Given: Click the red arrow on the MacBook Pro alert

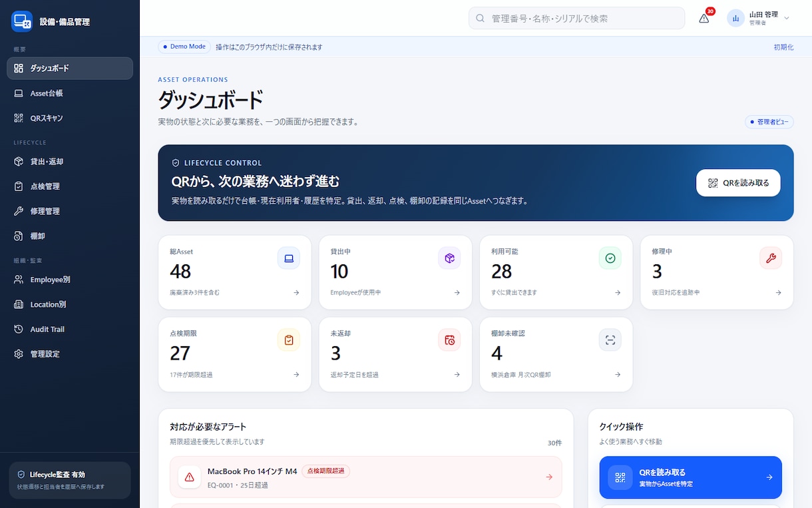Looking at the screenshot, I should point(549,477).
